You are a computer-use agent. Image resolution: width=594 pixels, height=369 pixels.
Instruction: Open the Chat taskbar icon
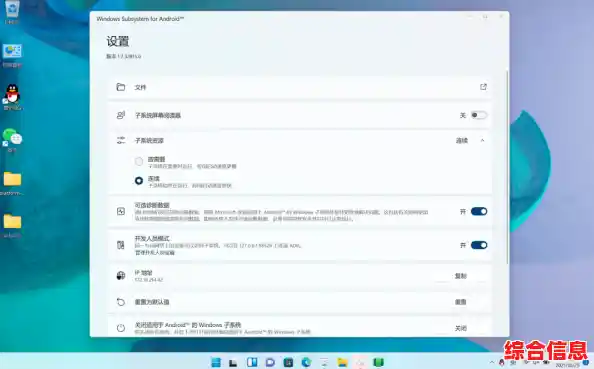[x=270, y=363]
